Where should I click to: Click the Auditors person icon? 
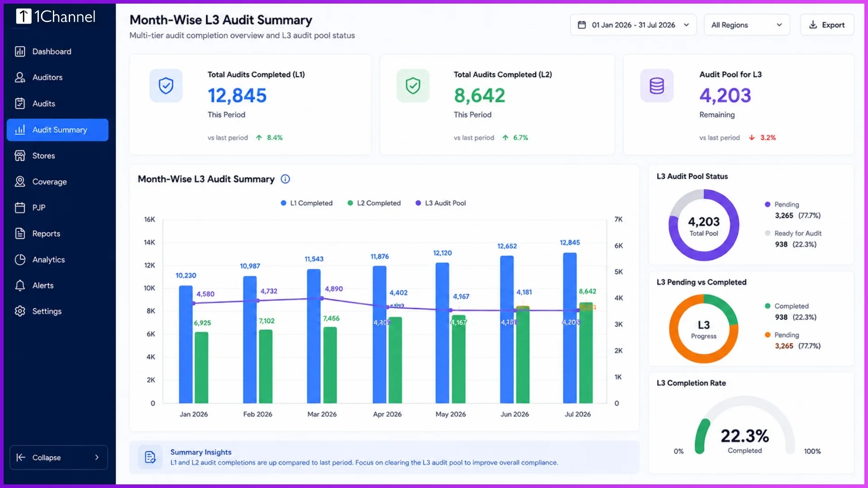click(x=20, y=77)
